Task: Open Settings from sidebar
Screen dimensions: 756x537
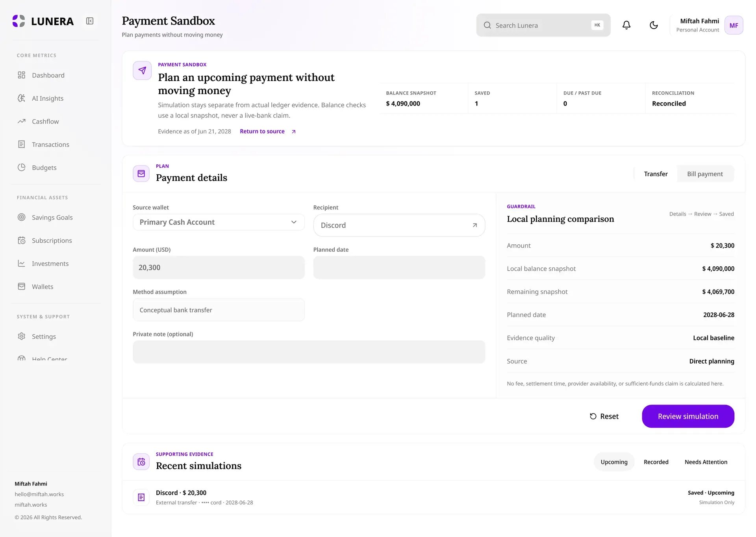Action: (55, 336)
